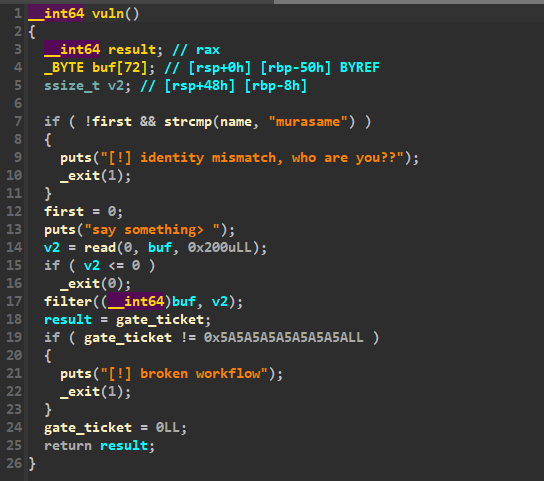The width and height of the screenshot is (544, 481).
Task: Click line number 14 in the gutter
Action: tap(14, 247)
